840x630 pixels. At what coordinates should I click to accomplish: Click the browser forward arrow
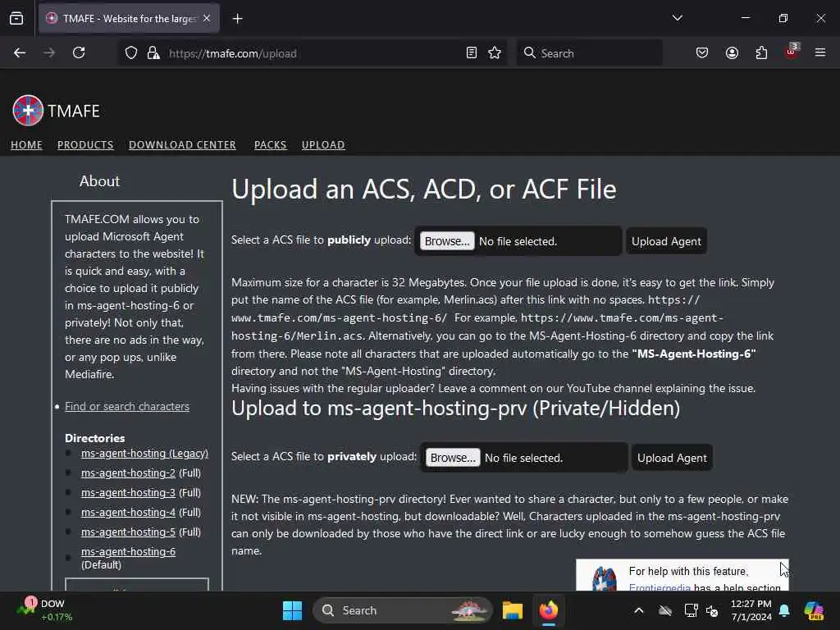49,53
